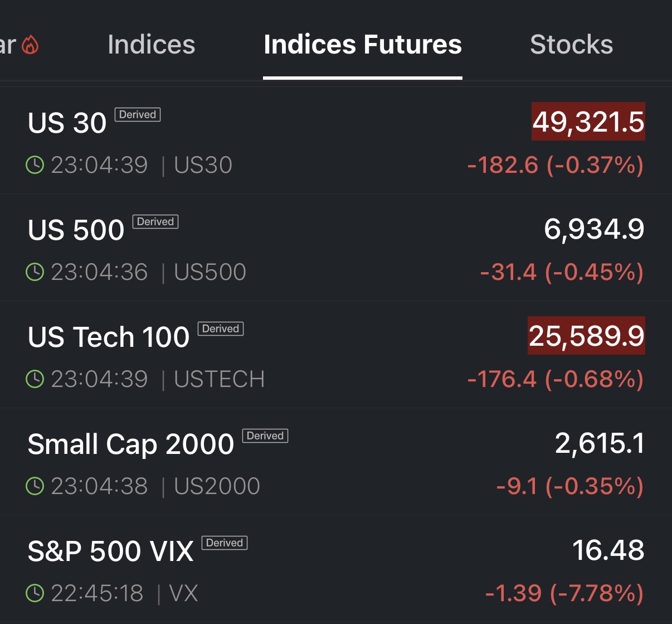Select the Indices Futures tab
The image size is (672, 624).
click(362, 45)
